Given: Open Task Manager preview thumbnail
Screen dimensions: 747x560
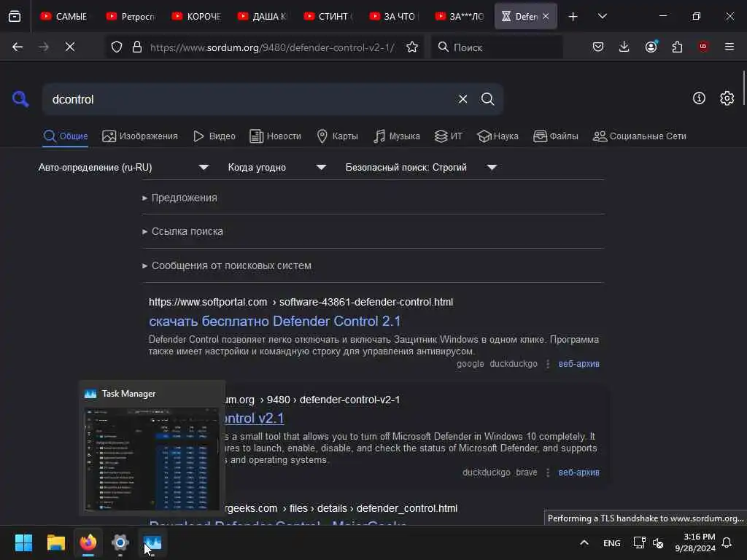Looking at the screenshot, I should point(152,459).
